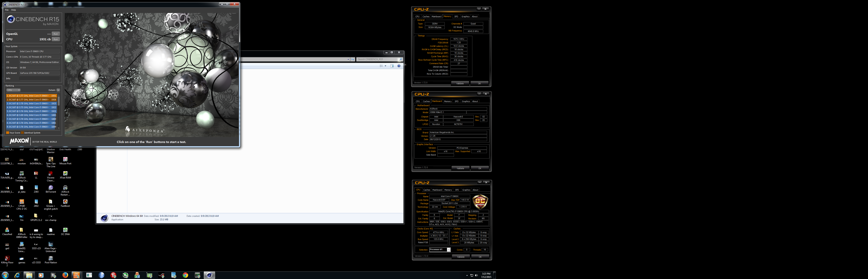868x279 pixels.
Task: Open the ASRock X99M killer folder
Action: point(22,233)
